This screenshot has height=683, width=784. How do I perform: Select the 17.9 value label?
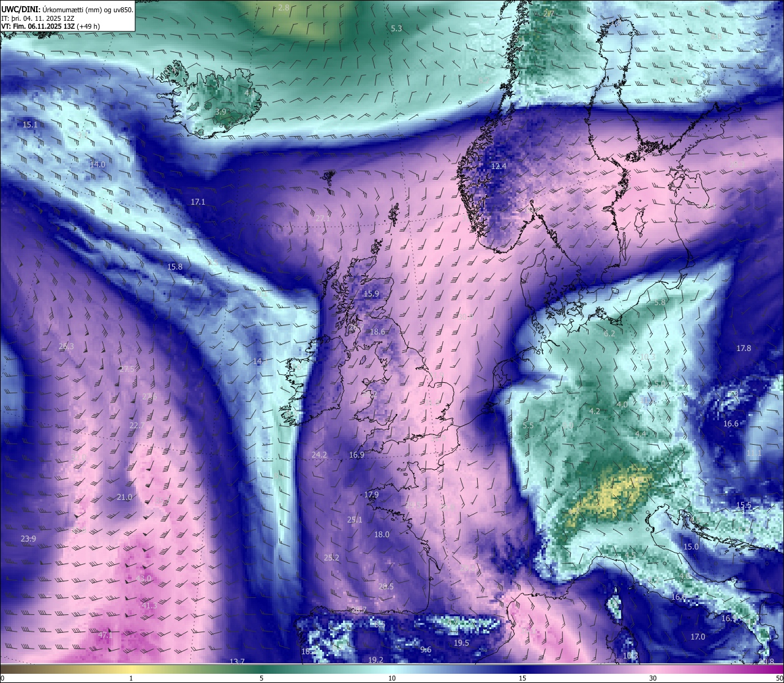371,494
